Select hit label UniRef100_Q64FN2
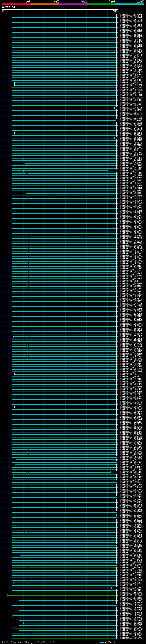The height and width of the screenshot is (644, 146). [131, 573]
